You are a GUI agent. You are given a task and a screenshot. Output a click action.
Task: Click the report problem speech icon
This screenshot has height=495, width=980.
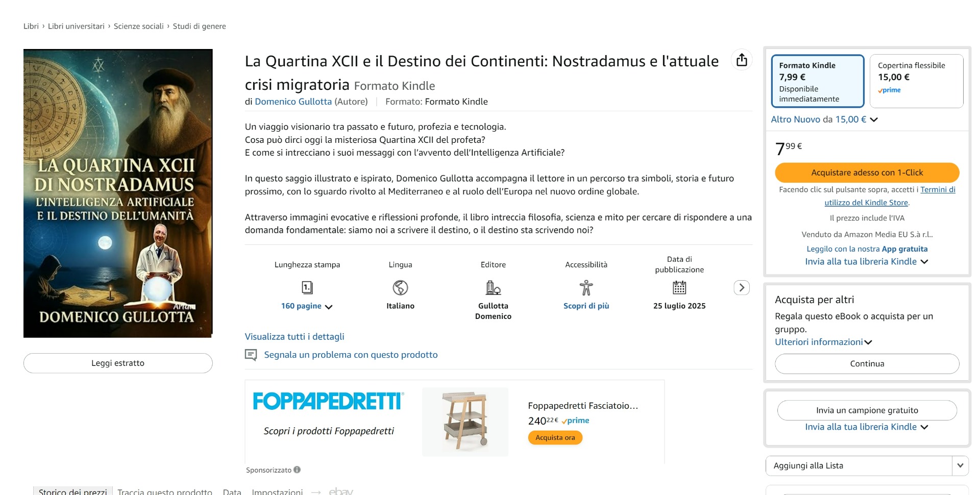tap(251, 355)
